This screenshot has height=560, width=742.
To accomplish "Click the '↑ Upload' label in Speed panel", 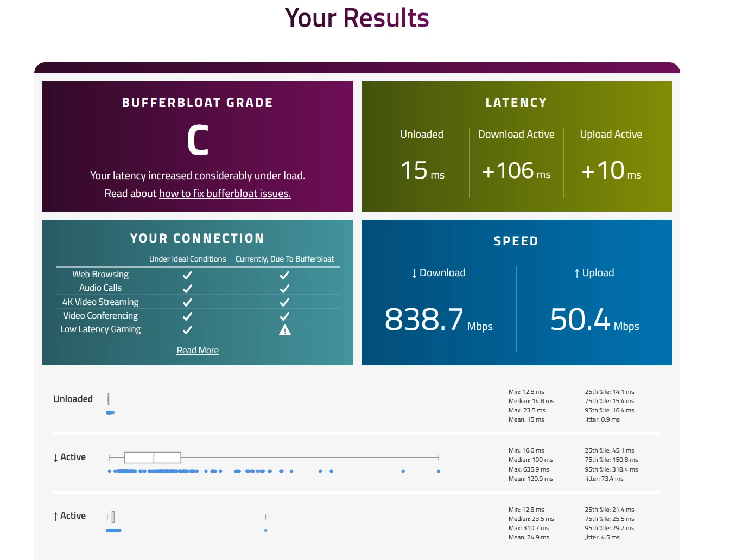I will 594,273.
